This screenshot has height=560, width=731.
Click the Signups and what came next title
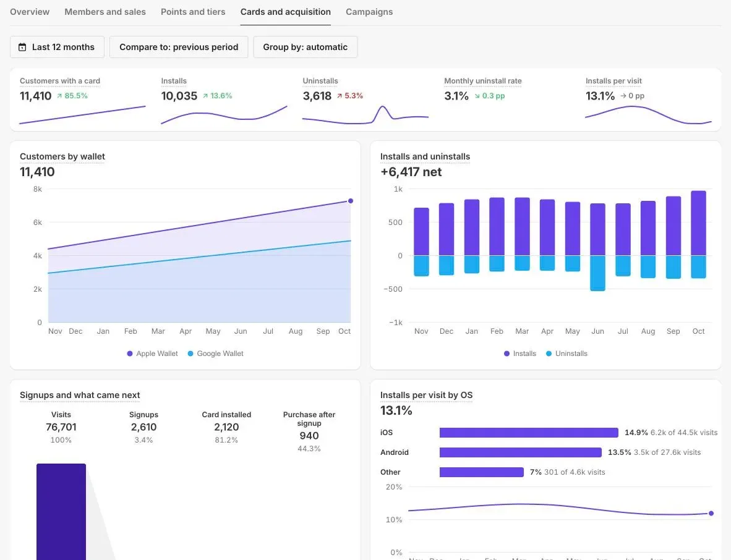click(80, 395)
